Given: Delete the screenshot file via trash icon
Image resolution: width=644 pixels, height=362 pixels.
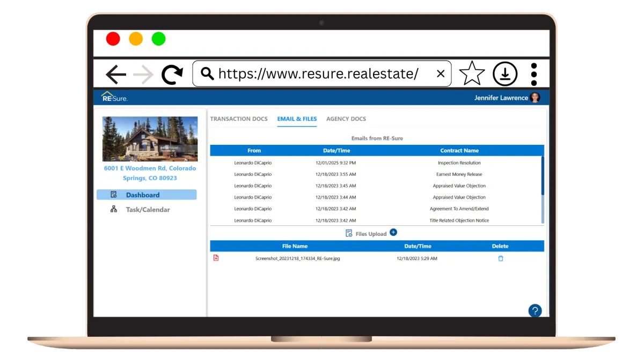Looking at the screenshot, I should click(501, 258).
